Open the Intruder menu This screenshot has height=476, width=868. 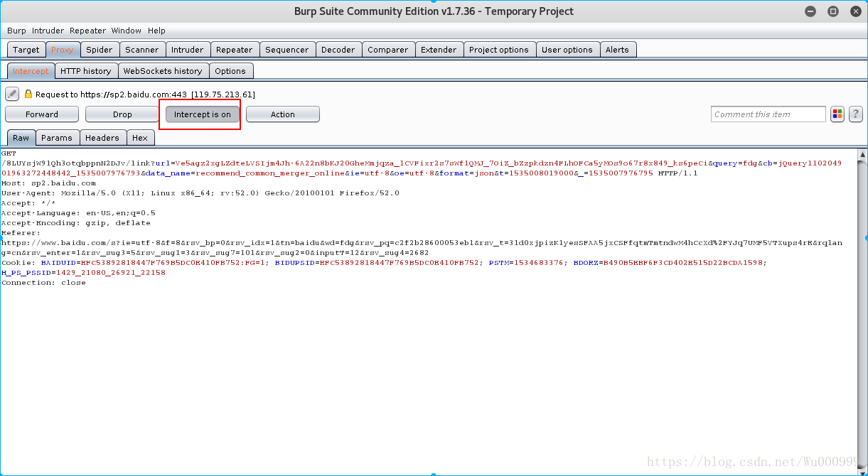click(48, 31)
